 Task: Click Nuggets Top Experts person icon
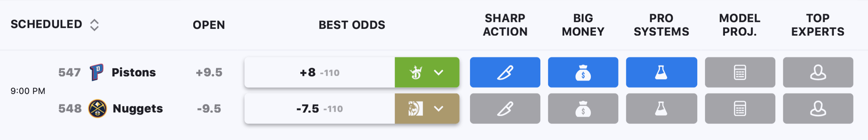click(818, 109)
